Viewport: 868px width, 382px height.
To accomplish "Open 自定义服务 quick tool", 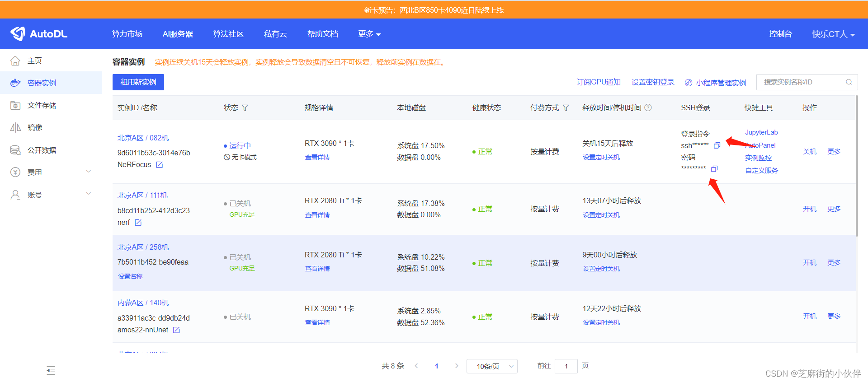I will click(761, 170).
